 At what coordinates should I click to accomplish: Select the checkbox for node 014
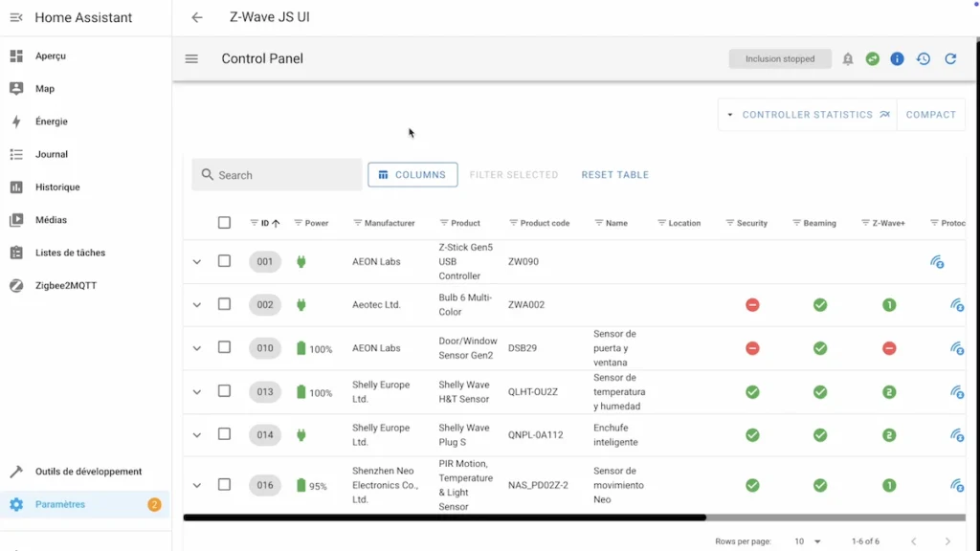(224, 434)
